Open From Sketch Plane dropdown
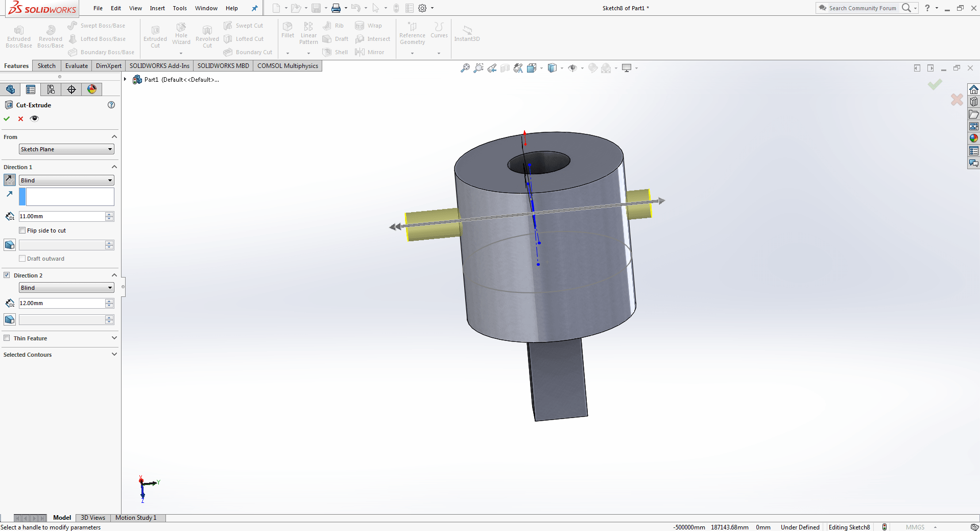The width and height of the screenshot is (980, 531). click(66, 149)
